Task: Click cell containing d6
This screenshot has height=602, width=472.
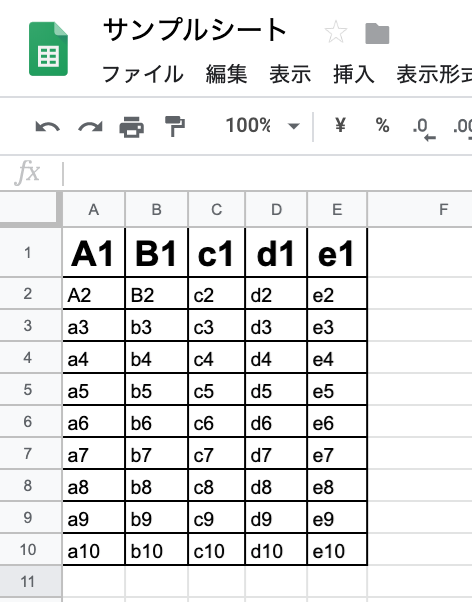Action: pyautogui.click(x=277, y=422)
